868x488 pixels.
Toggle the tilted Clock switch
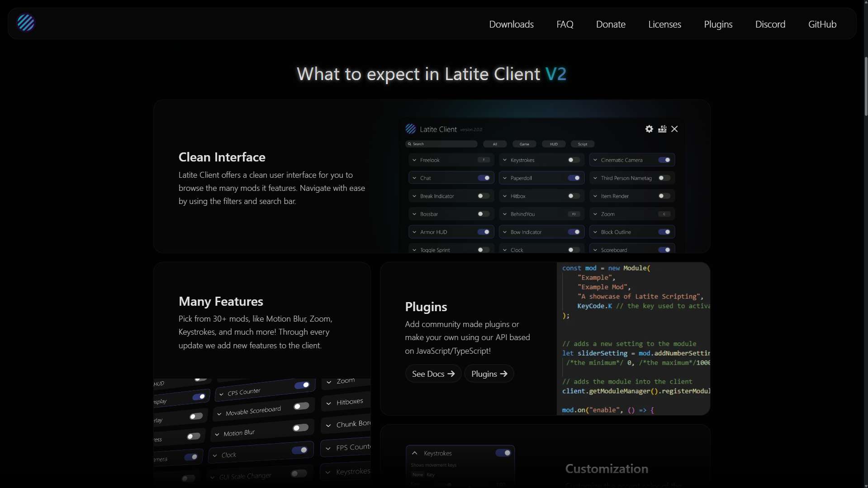click(299, 450)
